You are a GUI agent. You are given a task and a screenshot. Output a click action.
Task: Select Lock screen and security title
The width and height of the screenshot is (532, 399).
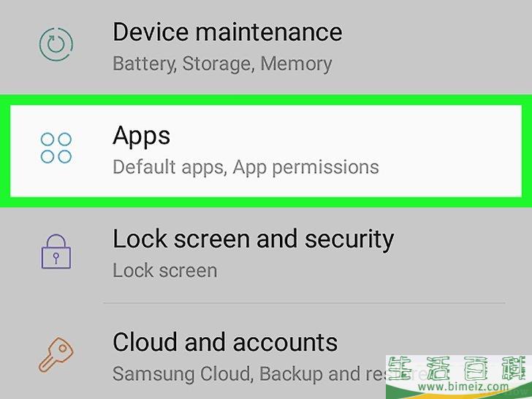[253, 240]
